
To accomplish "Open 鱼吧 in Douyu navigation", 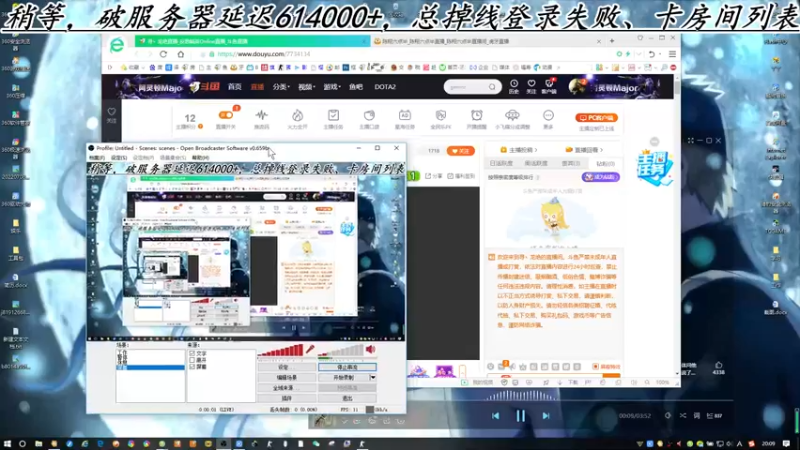I will (x=356, y=87).
